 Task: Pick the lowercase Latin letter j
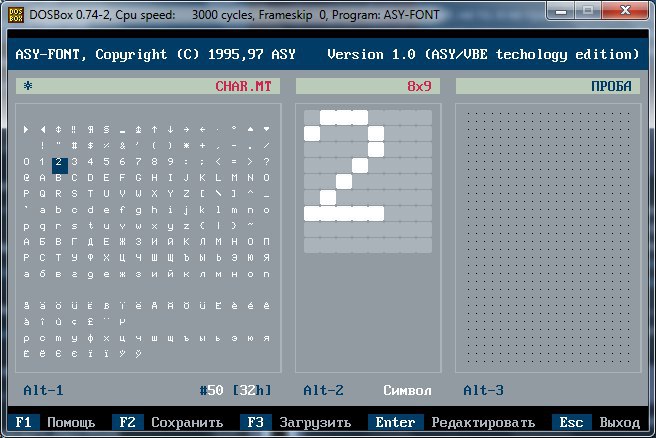[x=186, y=210]
